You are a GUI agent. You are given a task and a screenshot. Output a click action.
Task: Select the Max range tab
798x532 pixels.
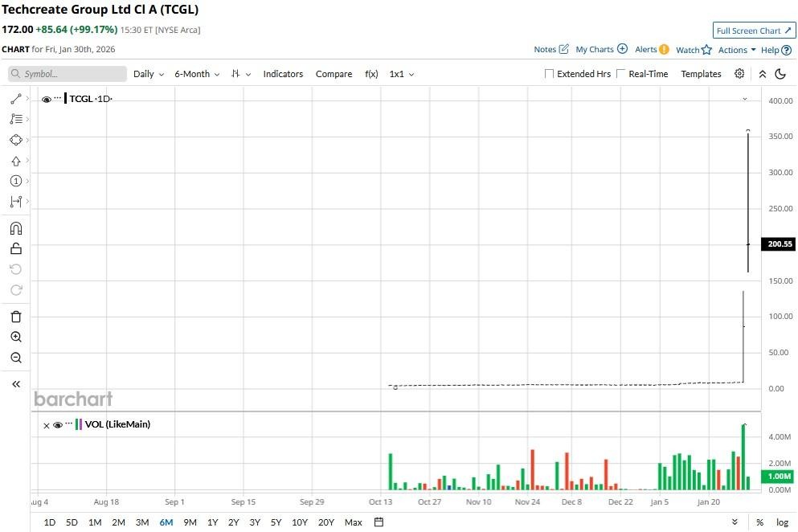pyautogui.click(x=354, y=522)
